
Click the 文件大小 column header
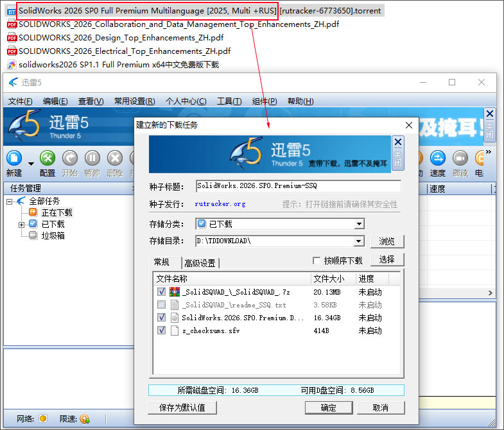(x=334, y=279)
